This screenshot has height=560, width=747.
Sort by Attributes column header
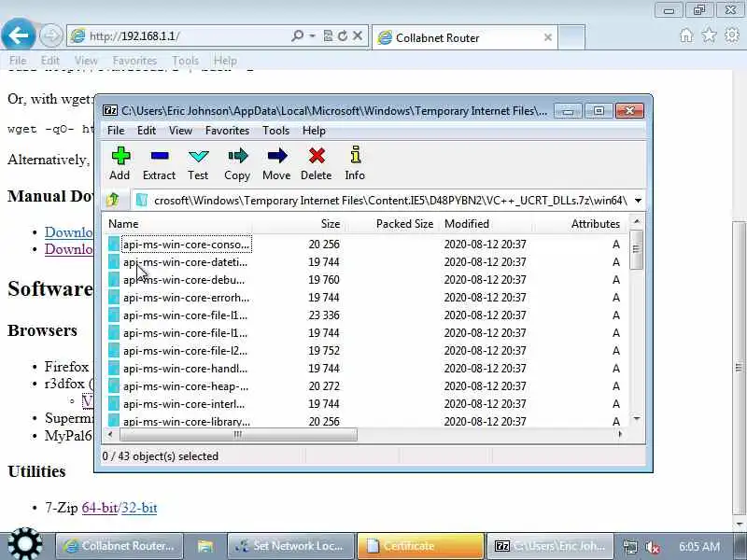[x=579, y=224]
